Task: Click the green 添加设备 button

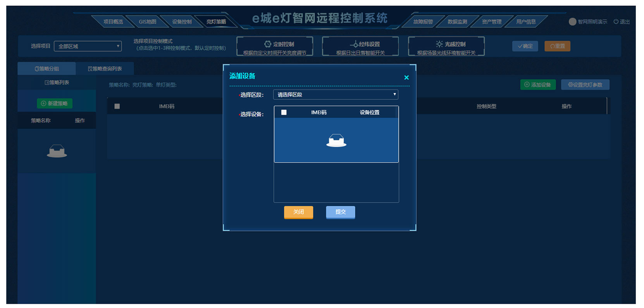Action: pyautogui.click(x=538, y=85)
